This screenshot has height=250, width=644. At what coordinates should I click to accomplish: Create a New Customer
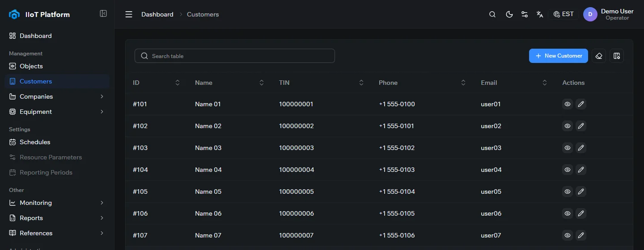tap(559, 56)
